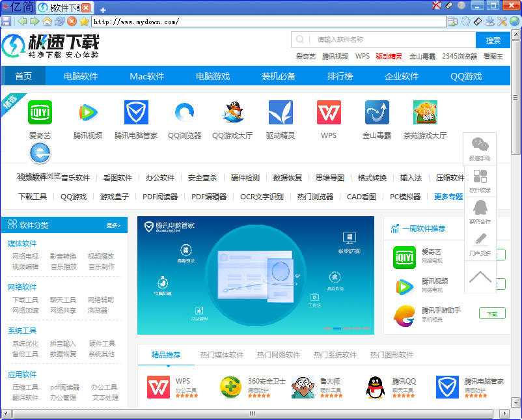522x420 pixels.
Task: Click the globe icon in browser toolbar
Action: click(x=514, y=21)
